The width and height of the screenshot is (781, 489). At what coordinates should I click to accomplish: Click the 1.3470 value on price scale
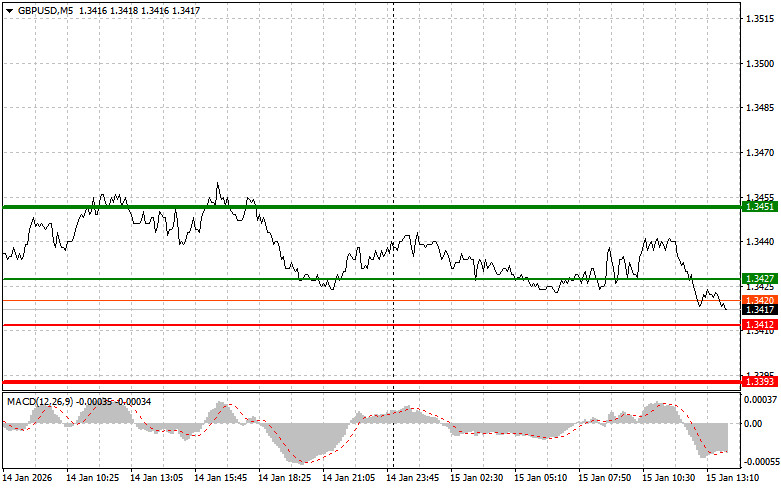coord(760,152)
